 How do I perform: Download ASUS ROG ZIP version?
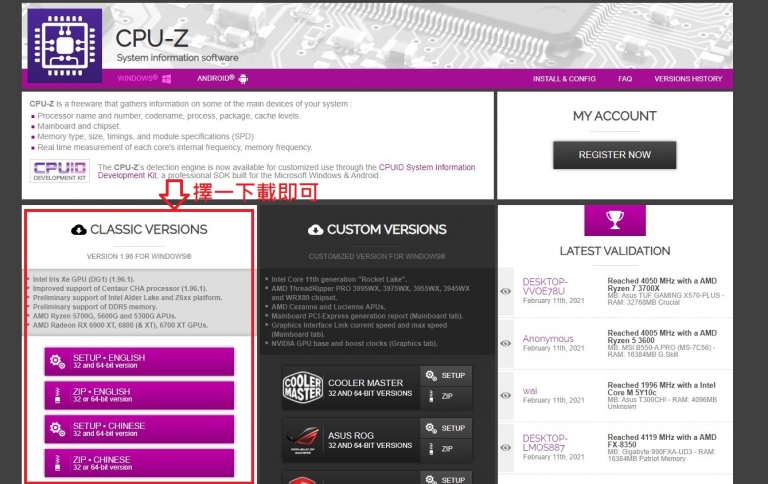point(446,449)
